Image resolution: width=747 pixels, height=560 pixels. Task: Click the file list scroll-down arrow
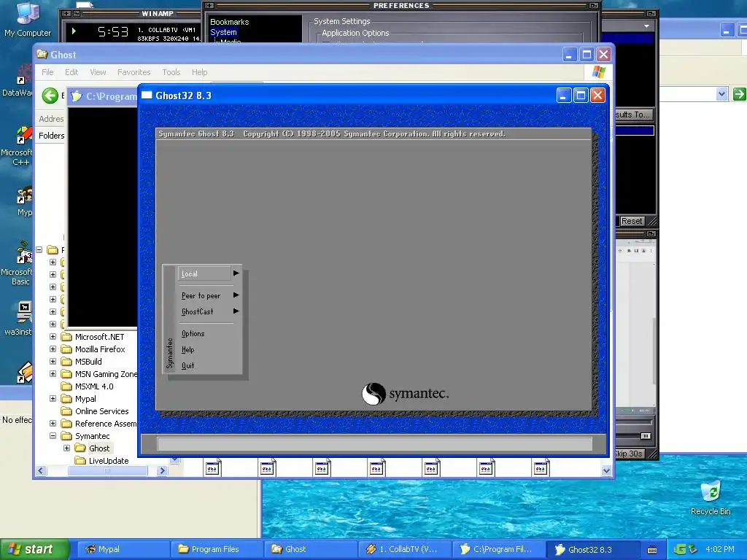tap(606, 470)
